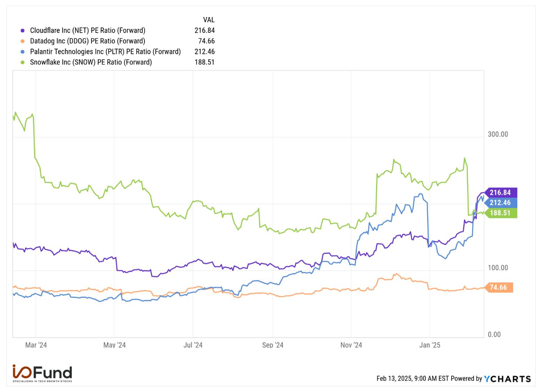Click the Mar '24 x-axis label
Image resolution: width=541 pixels, height=392 pixels.
click(36, 345)
